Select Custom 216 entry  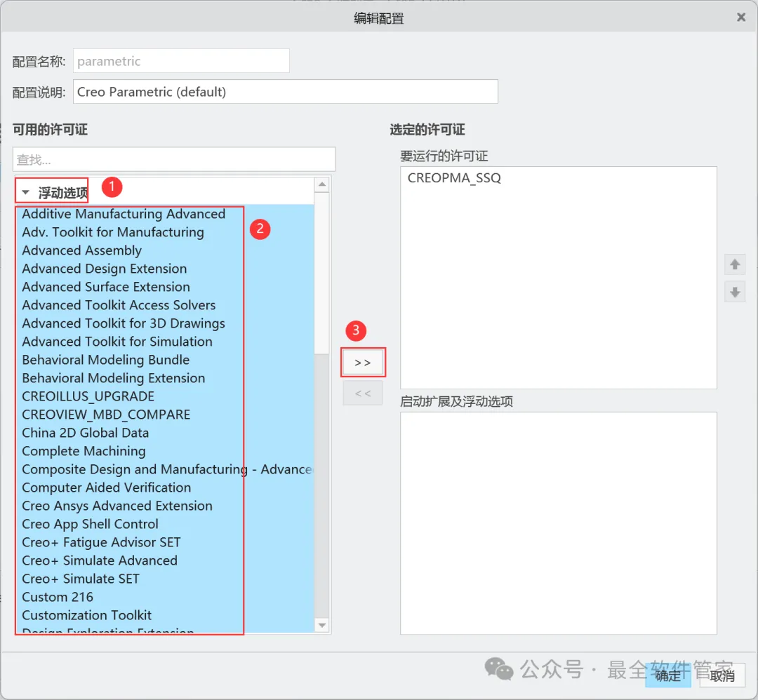[x=165, y=597]
